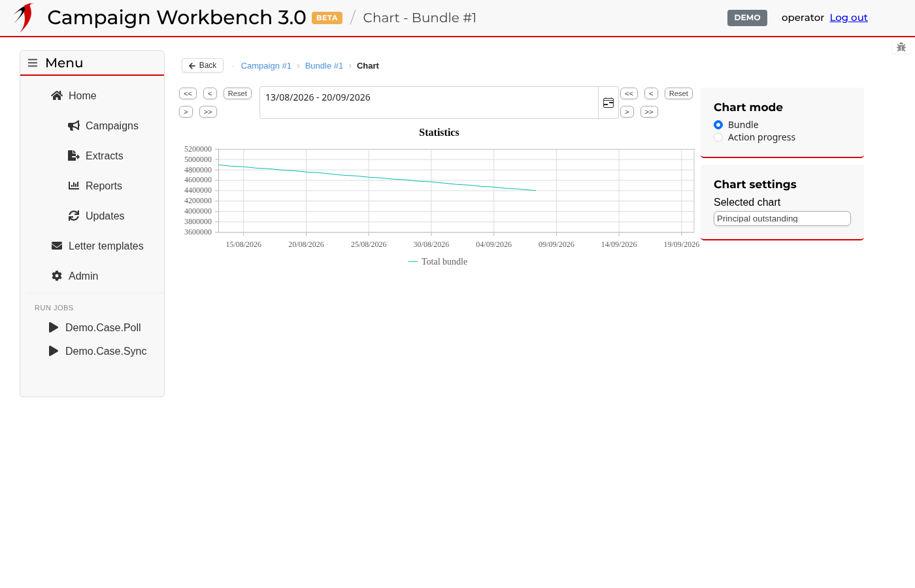915x588 pixels.
Task: Click the Demo.Case.Sync job label
Action: (x=106, y=351)
